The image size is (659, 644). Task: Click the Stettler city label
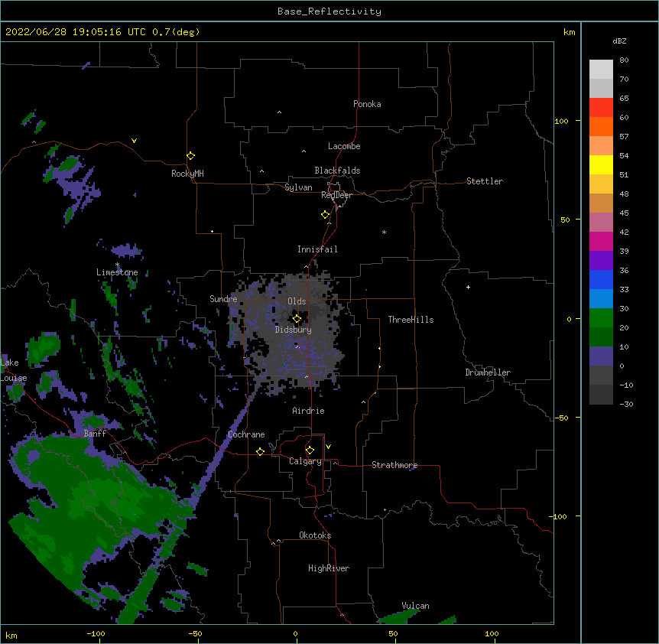(485, 181)
